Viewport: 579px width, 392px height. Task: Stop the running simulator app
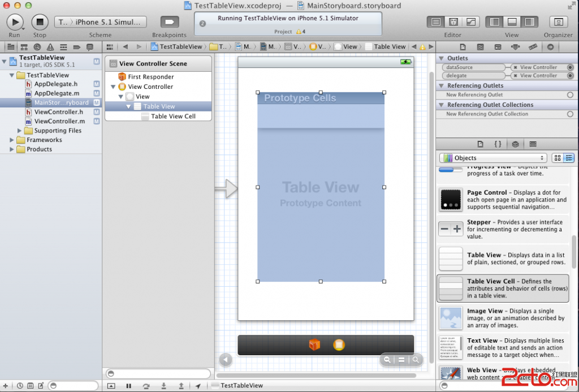[x=40, y=22]
